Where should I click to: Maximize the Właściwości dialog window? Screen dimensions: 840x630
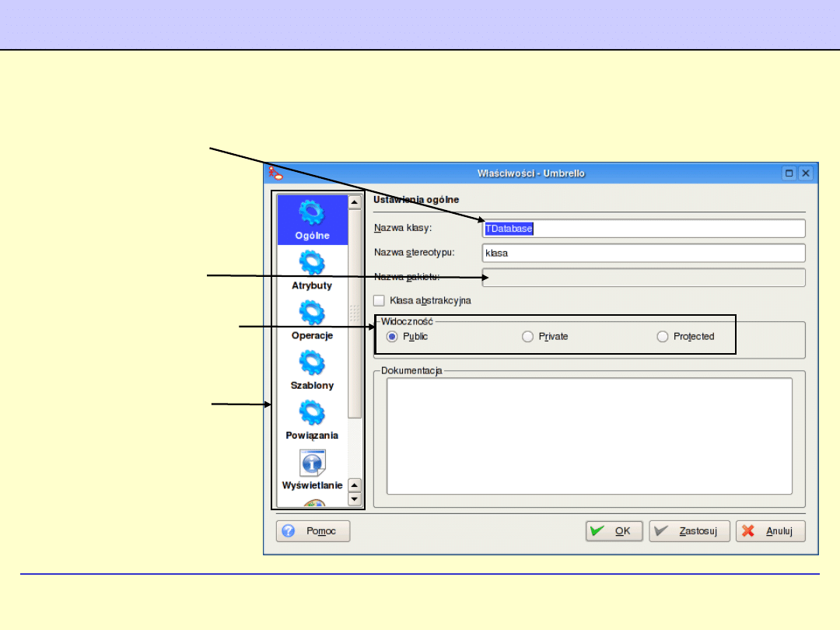789,173
